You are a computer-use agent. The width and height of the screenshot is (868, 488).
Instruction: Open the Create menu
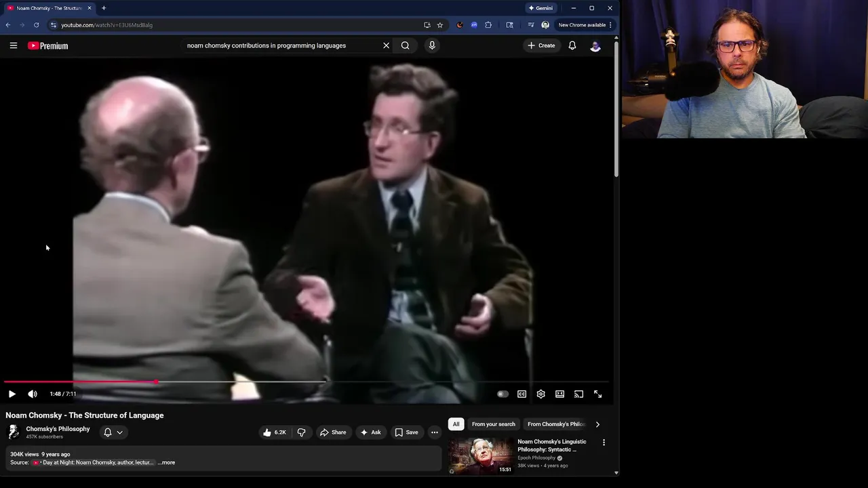pos(541,45)
